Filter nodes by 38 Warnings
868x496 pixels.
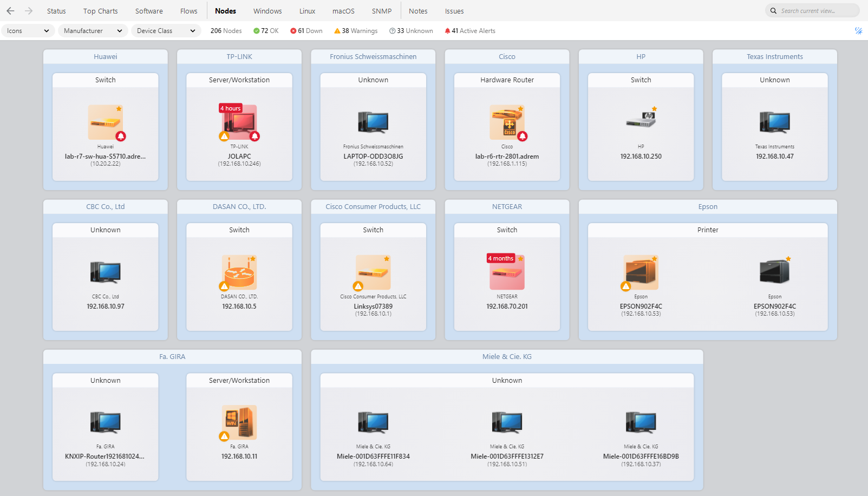click(356, 31)
